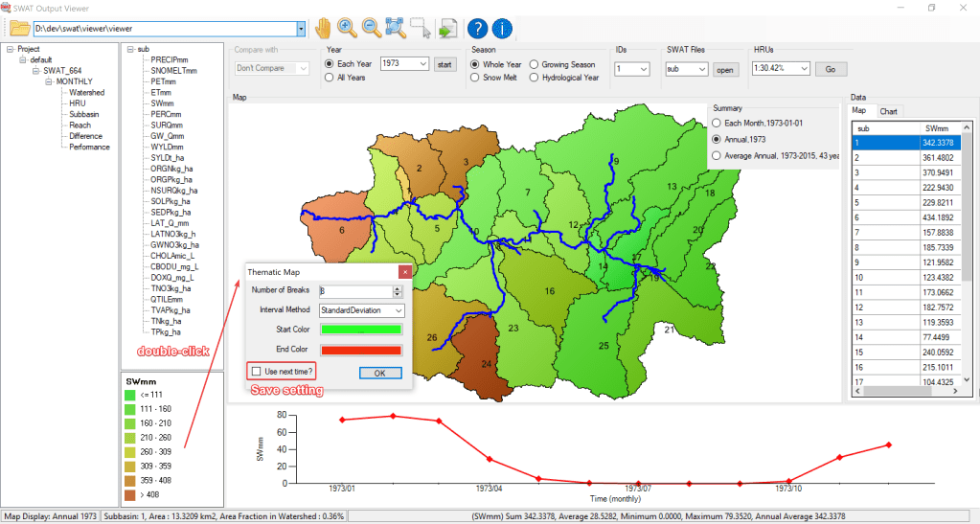
Task: Select PRECIPmm variable
Action: coord(169,60)
